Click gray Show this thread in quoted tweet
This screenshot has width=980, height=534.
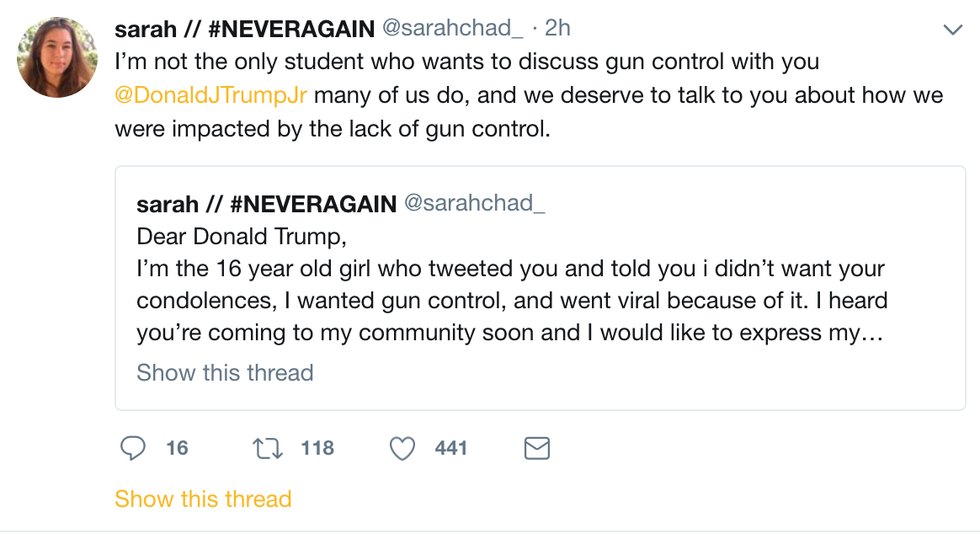[225, 372]
